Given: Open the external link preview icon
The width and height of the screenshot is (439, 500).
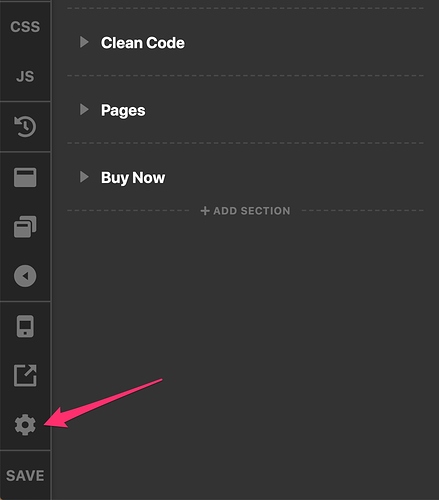Looking at the screenshot, I should click(25, 376).
